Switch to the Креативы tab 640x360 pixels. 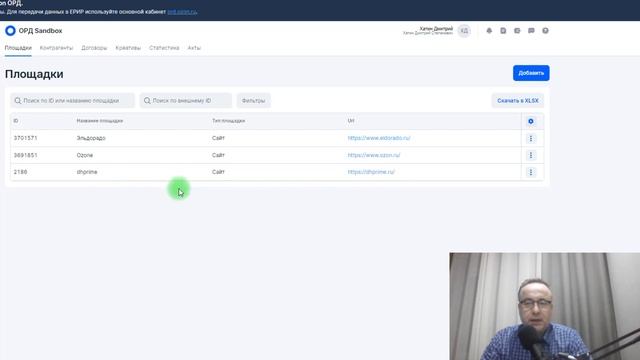(128, 48)
